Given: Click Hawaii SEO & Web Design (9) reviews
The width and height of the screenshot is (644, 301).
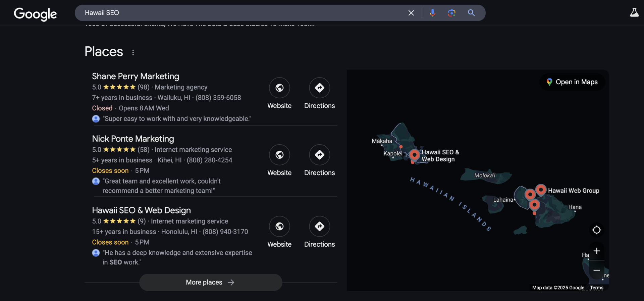Looking at the screenshot, I should point(142,221).
